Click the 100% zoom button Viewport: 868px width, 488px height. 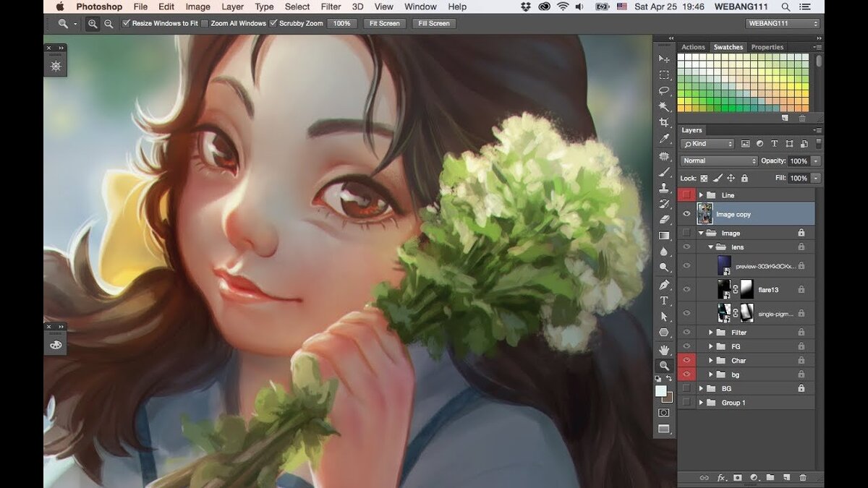coord(342,23)
